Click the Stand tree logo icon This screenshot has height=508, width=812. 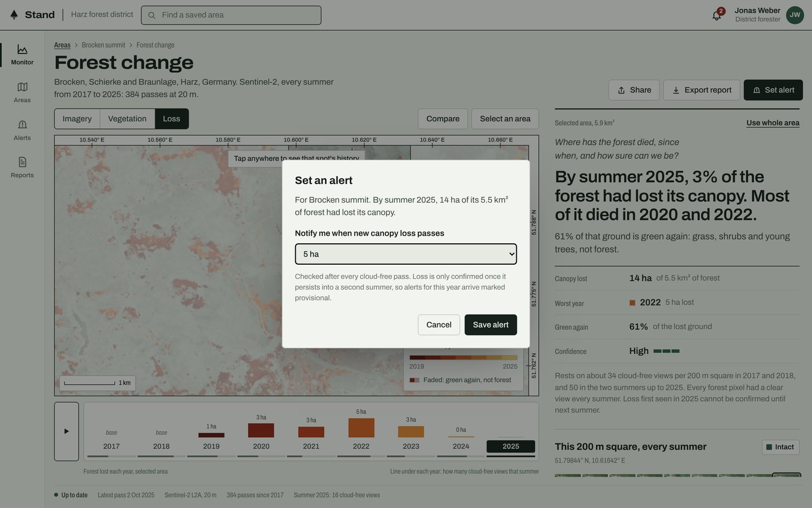14,15
